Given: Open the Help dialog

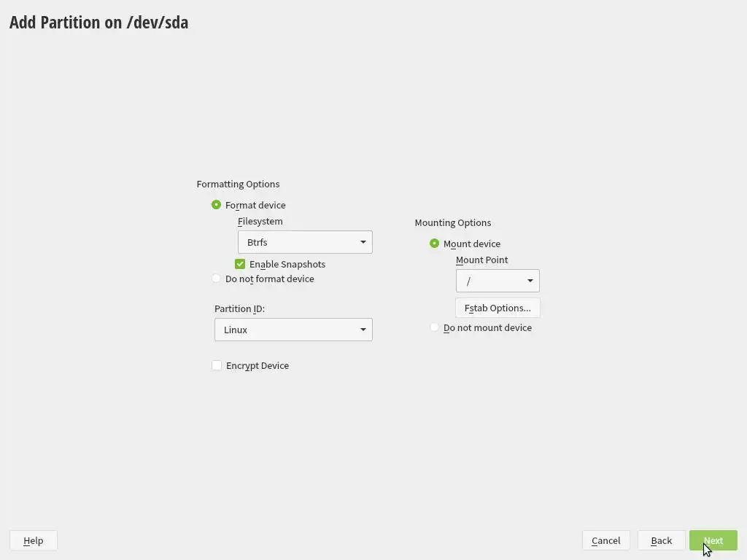Looking at the screenshot, I should (x=33, y=540).
